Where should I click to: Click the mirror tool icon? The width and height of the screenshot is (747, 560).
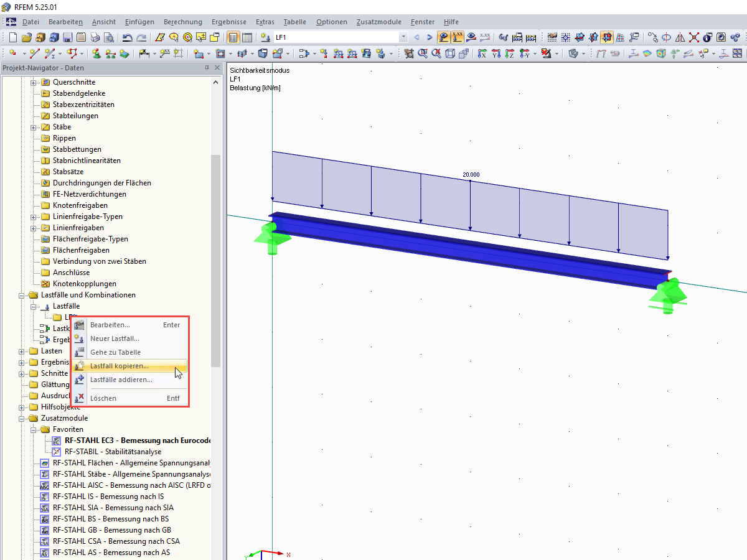pos(680,37)
